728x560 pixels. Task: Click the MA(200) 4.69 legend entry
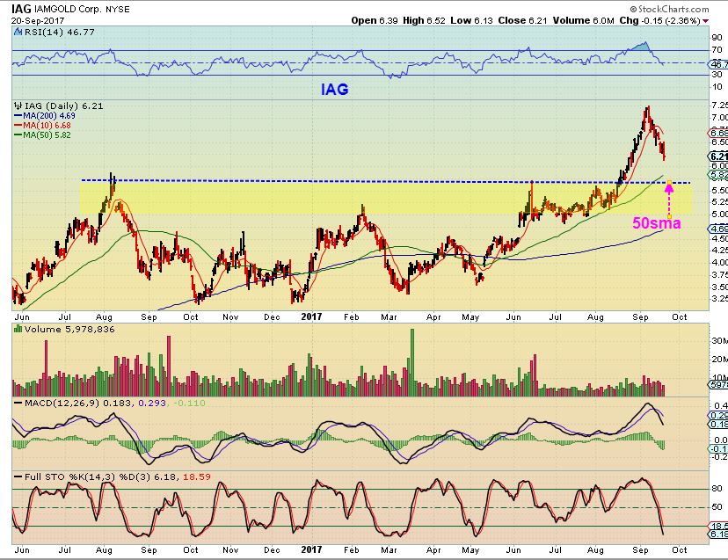pyautogui.click(x=49, y=116)
